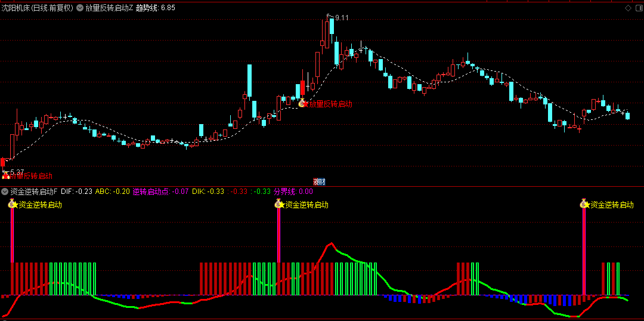Click the middle yellow 资金逆转启动 label
This screenshot has width=644, height=321.
pos(307,204)
